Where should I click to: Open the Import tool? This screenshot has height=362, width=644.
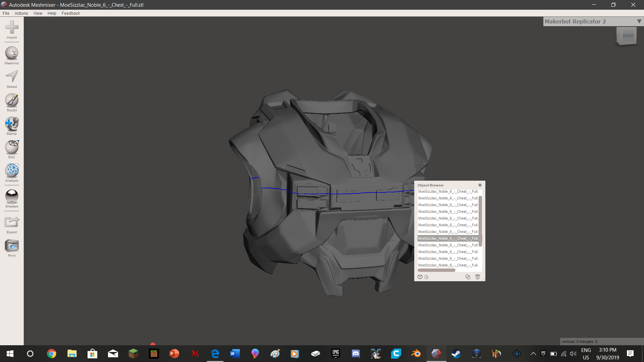(12, 28)
